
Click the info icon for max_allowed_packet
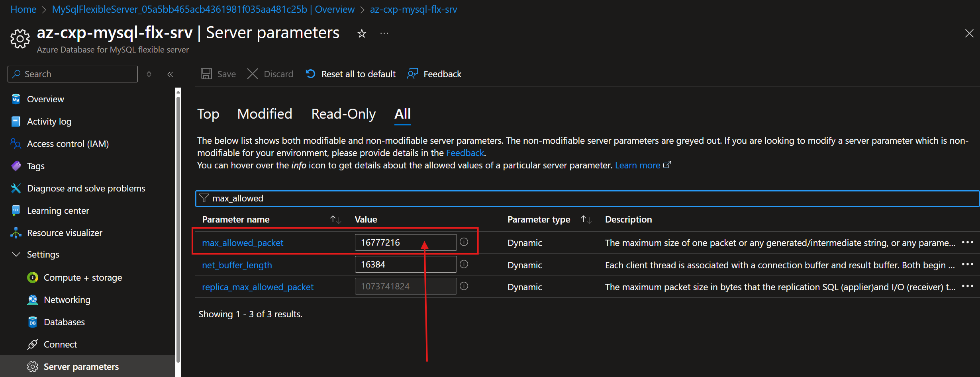[464, 242]
